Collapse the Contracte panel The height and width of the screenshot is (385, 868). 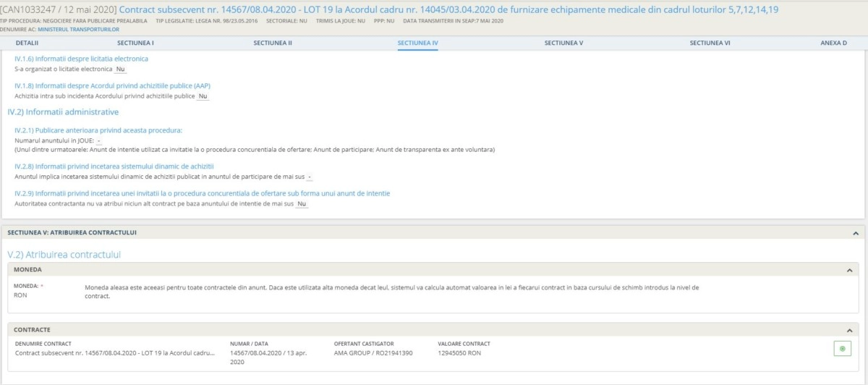pos(849,329)
